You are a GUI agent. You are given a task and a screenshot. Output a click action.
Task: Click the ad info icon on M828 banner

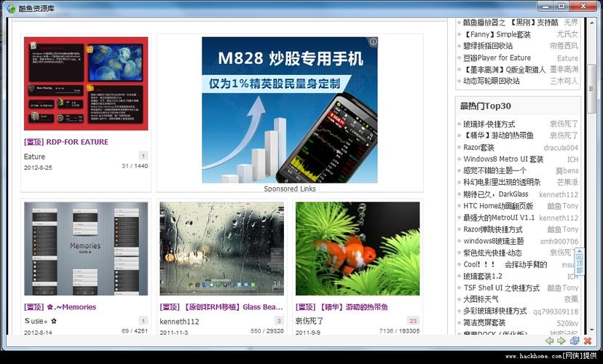[373, 41]
